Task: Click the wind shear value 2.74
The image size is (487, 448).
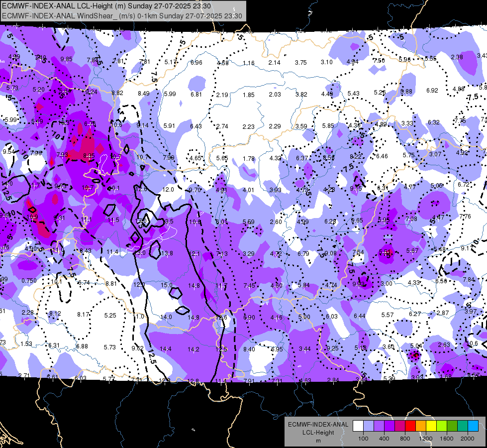Action: (x=222, y=126)
